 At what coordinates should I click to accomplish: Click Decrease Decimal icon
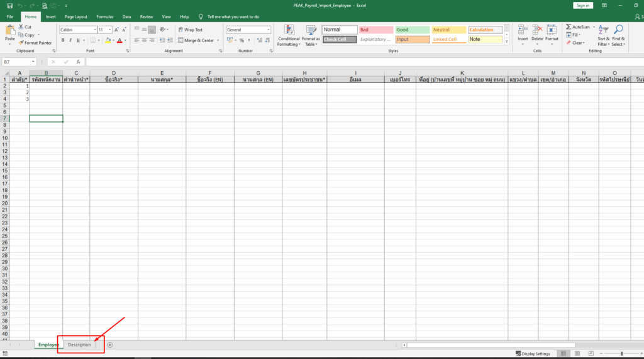coord(267,40)
